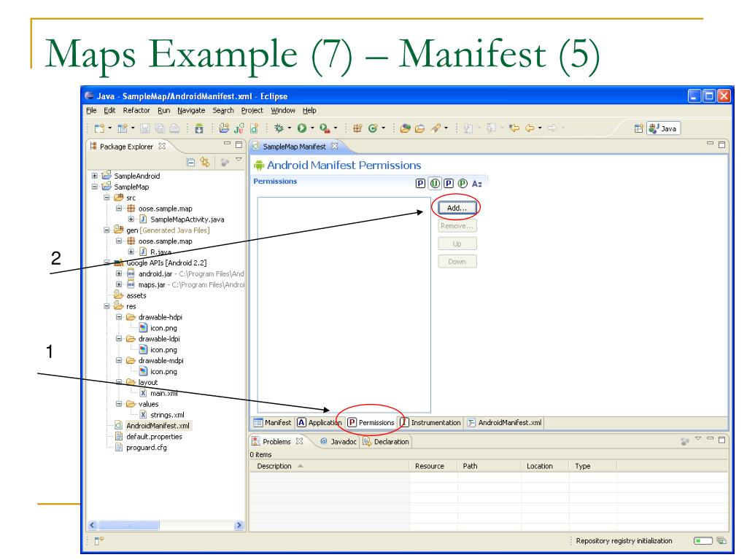Click the Package Explorer horizontal scrollbar thumb
This screenshot has height=560, width=747.
(128, 525)
